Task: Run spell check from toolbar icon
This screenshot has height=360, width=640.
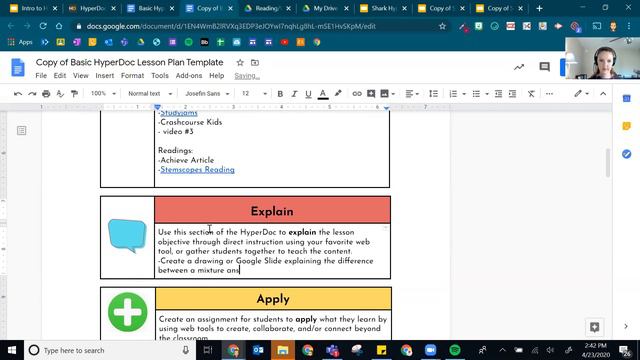Action: pyautogui.click(x=60, y=94)
